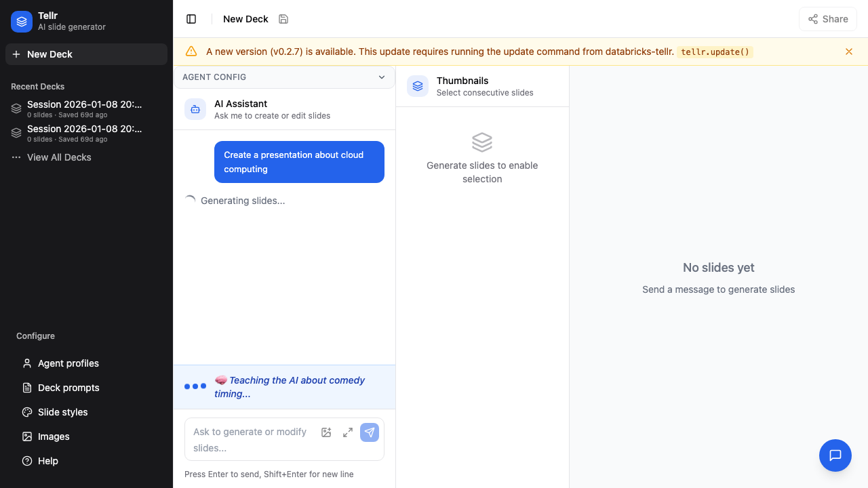Click the Share button
Image resolution: width=868 pixels, height=488 pixels.
tap(828, 19)
